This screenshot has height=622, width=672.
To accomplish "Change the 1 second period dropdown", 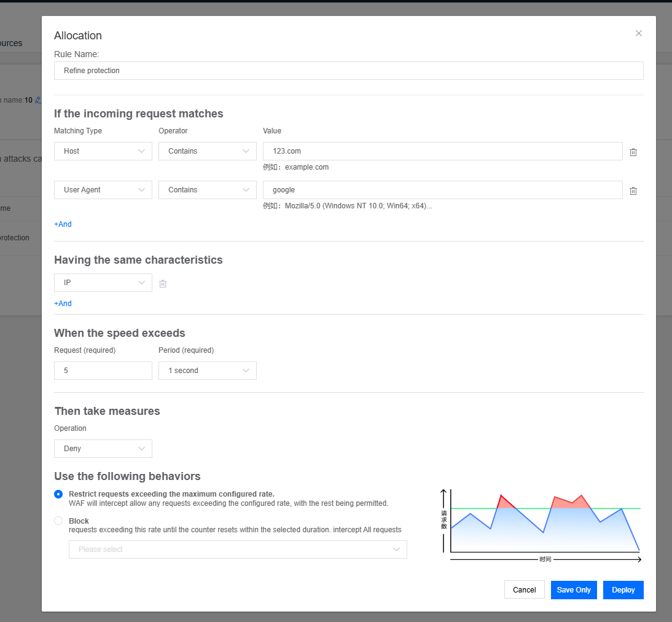I will click(208, 371).
